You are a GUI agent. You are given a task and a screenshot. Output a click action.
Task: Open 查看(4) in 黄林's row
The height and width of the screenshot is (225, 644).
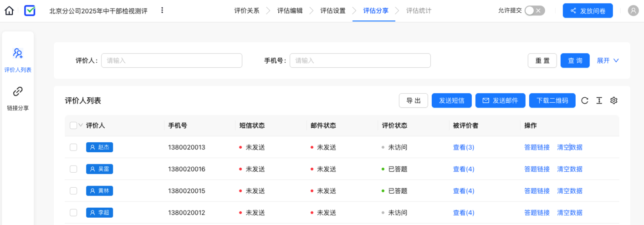pos(464,191)
